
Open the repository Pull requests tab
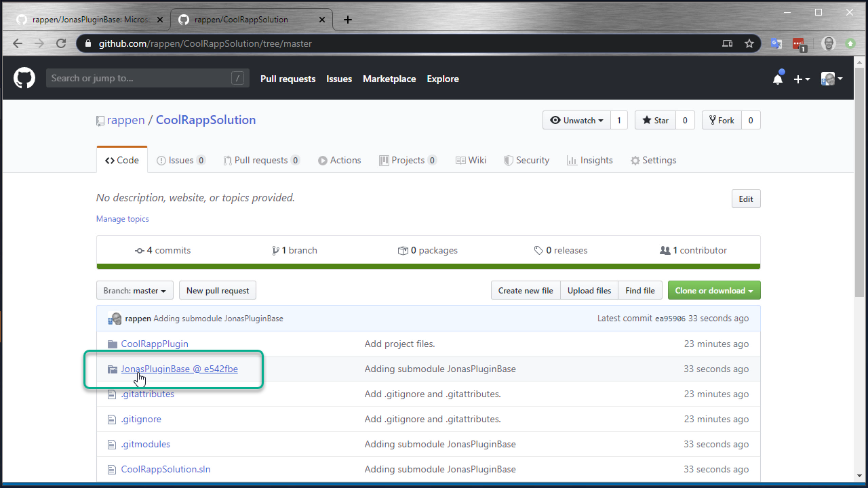click(262, 161)
